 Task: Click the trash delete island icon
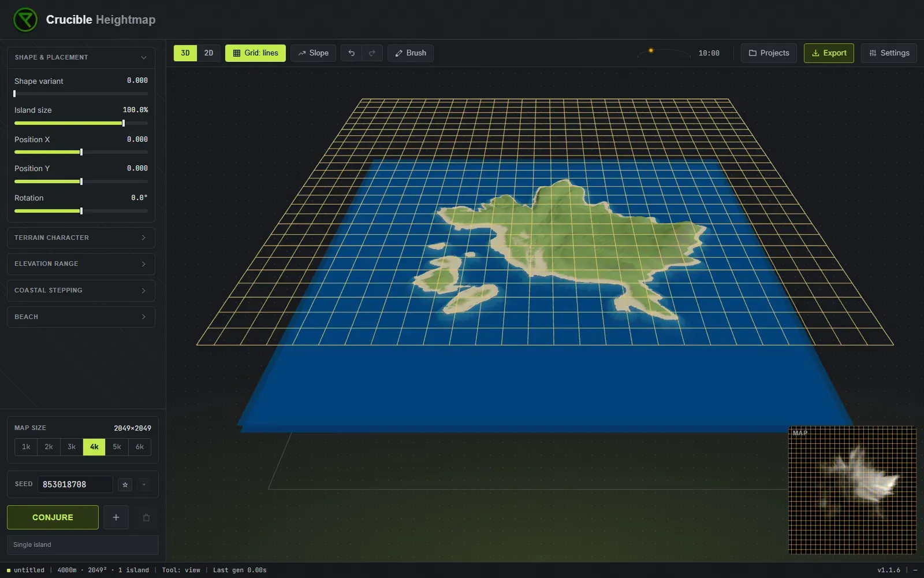pos(146,517)
